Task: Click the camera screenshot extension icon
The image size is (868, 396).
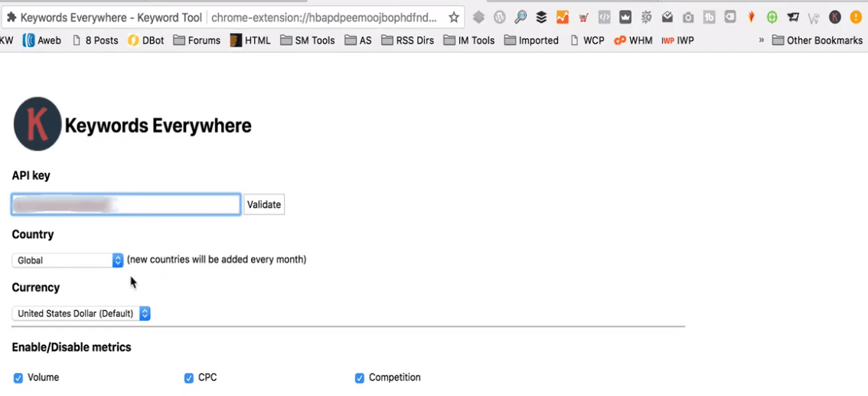Action: [x=688, y=17]
